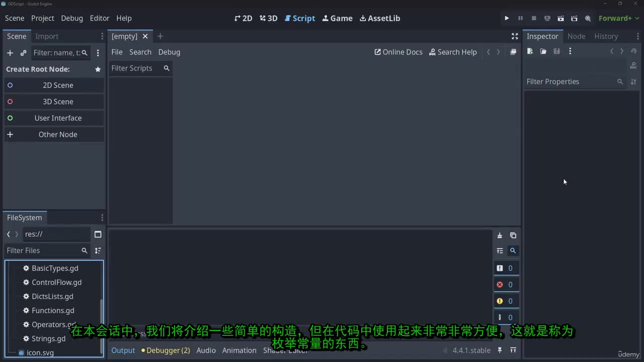Add a new child node
644x362 pixels.
pos(10,53)
